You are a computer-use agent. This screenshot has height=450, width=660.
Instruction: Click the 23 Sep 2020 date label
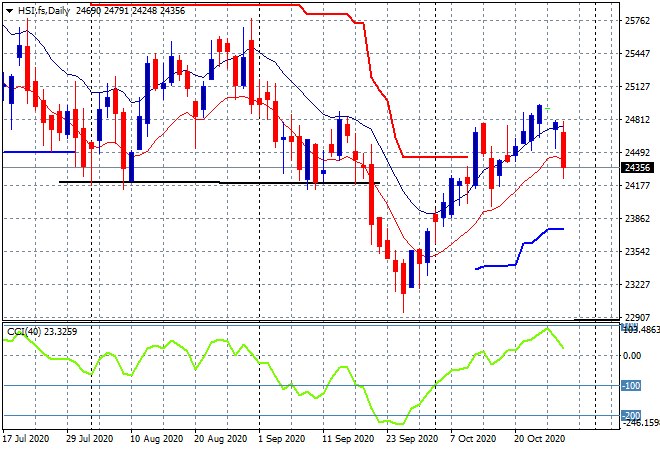[x=412, y=439]
